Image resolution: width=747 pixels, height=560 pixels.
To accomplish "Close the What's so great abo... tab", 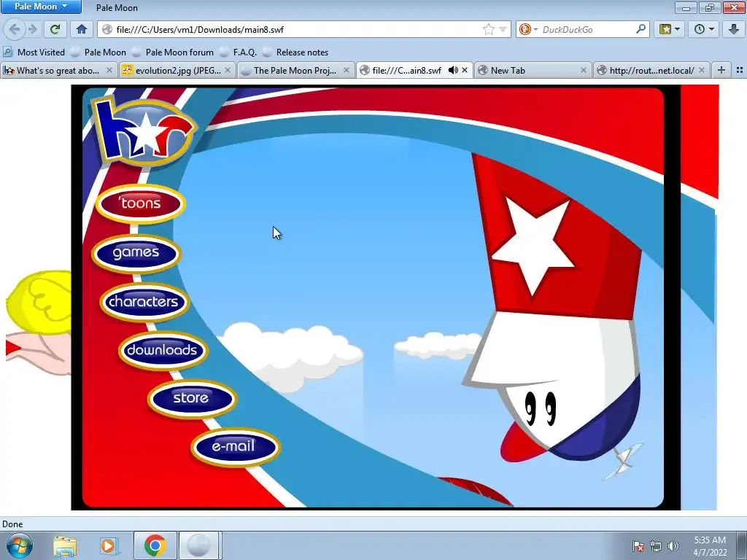I will click(109, 71).
